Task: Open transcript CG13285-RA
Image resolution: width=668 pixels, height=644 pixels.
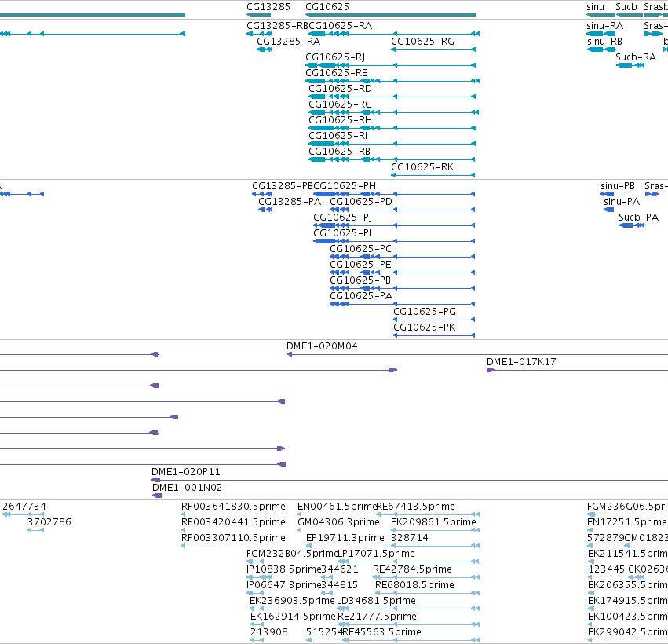Action: click(x=288, y=42)
